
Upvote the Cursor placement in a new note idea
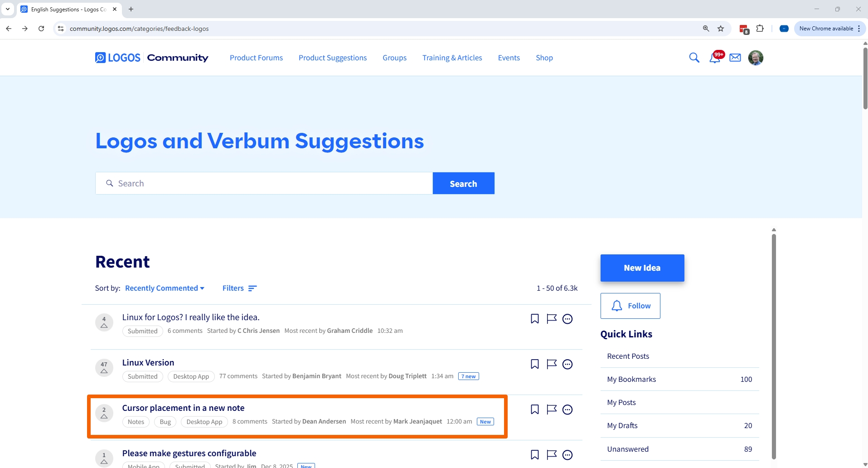click(x=104, y=413)
